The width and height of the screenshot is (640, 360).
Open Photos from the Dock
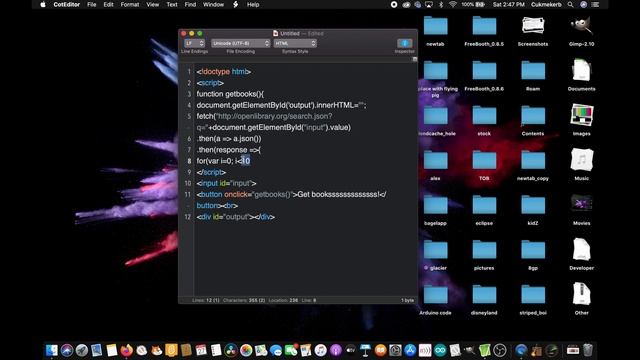click(246, 350)
